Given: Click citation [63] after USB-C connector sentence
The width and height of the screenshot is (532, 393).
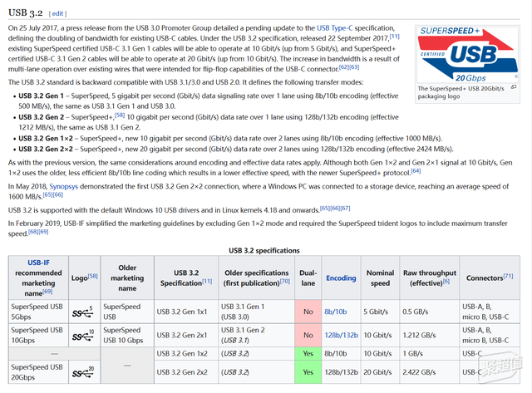Looking at the screenshot, I should (354, 66).
